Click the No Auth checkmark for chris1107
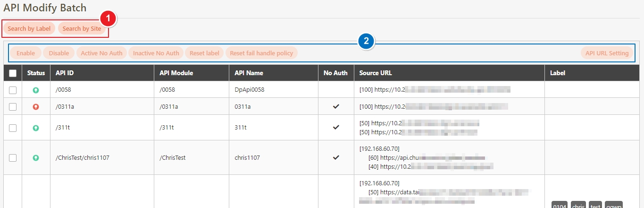Viewport: 644px width, 208px height. coord(336,158)
